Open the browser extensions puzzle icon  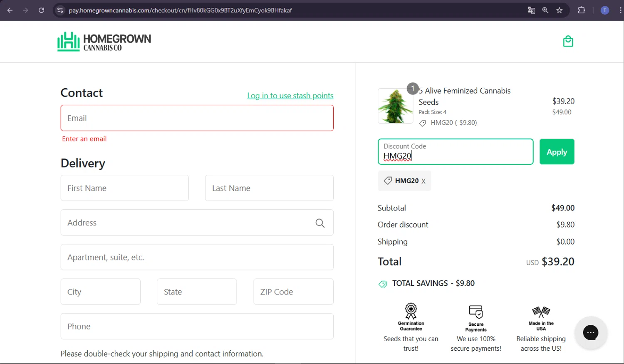582,10
